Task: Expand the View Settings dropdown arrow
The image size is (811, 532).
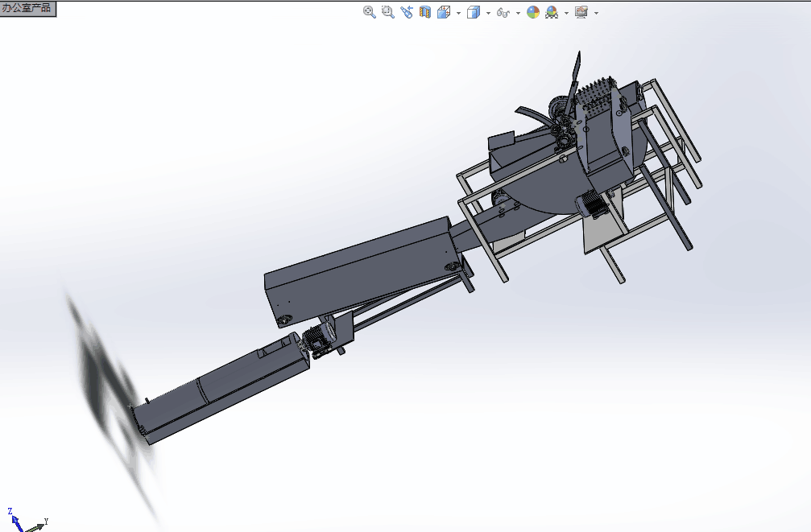Action: coord(596,13)
